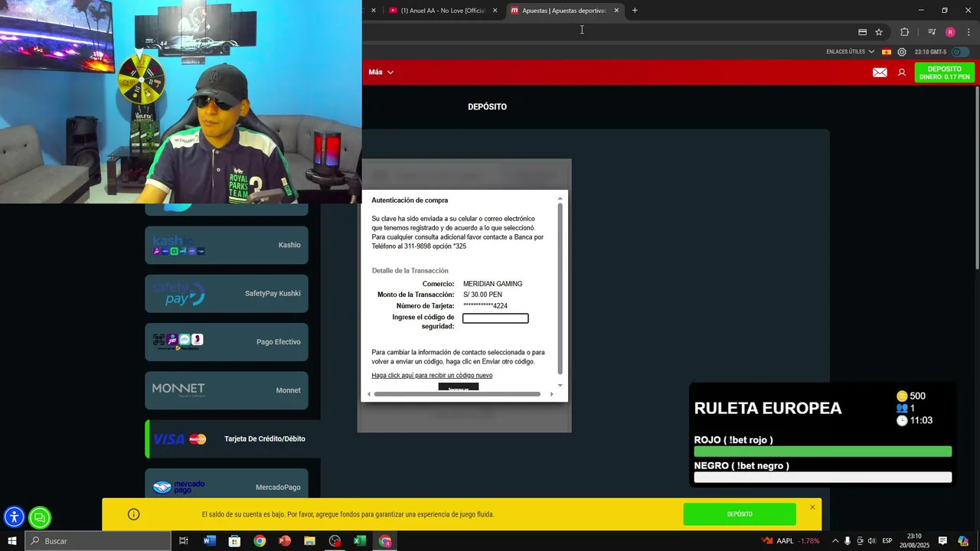Open the green live chat icon

coord(40,518)
